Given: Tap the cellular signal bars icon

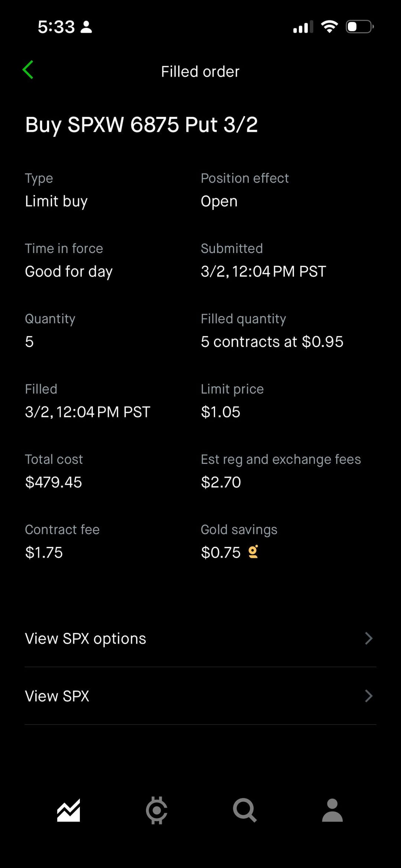Looking at the screenshot, I should click(303, 27).
